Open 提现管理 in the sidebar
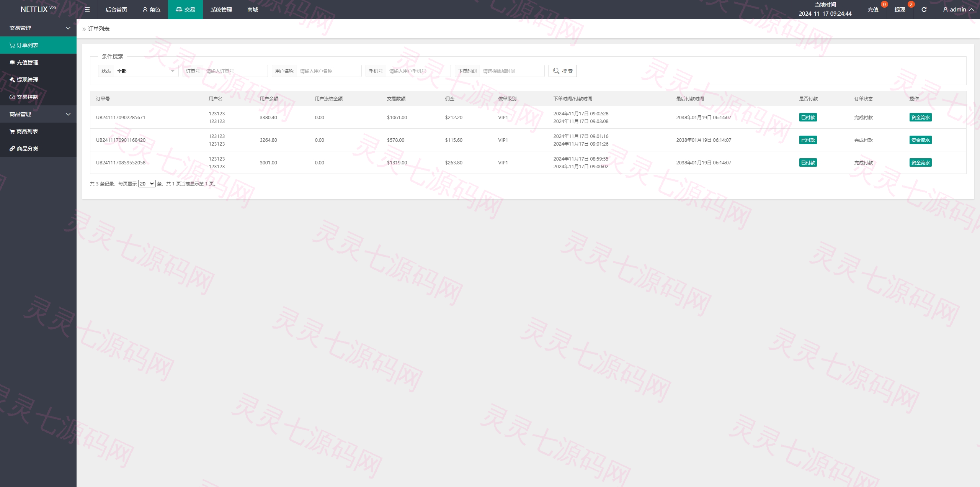Viewport: 980px width, 487px height. 38,80
